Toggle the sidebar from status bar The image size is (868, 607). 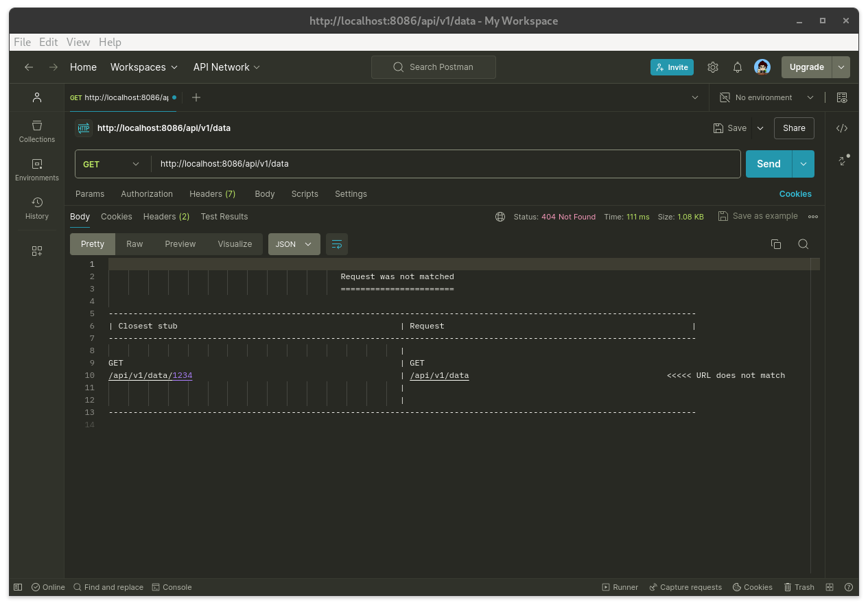pos(18,587)
